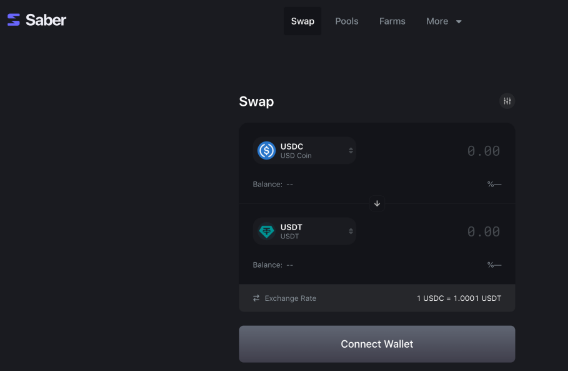
Task: Invert exchange rate using swap-arrows icon
Action: tap(256, 298)
